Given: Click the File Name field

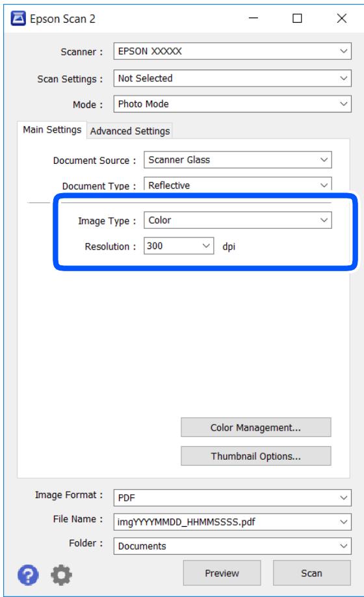Looking at the screenshot, I should (x=233, y=522).
